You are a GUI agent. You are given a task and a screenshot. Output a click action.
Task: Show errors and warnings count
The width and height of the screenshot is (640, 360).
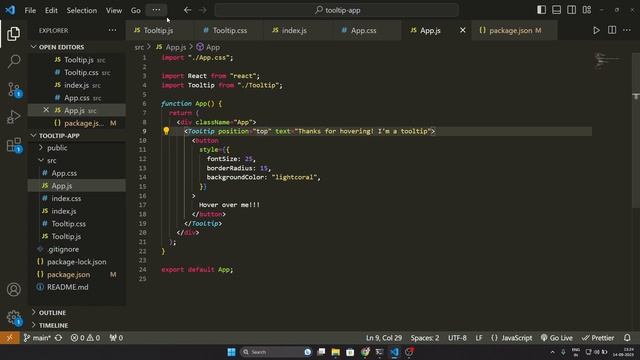[x=85, y=338]
